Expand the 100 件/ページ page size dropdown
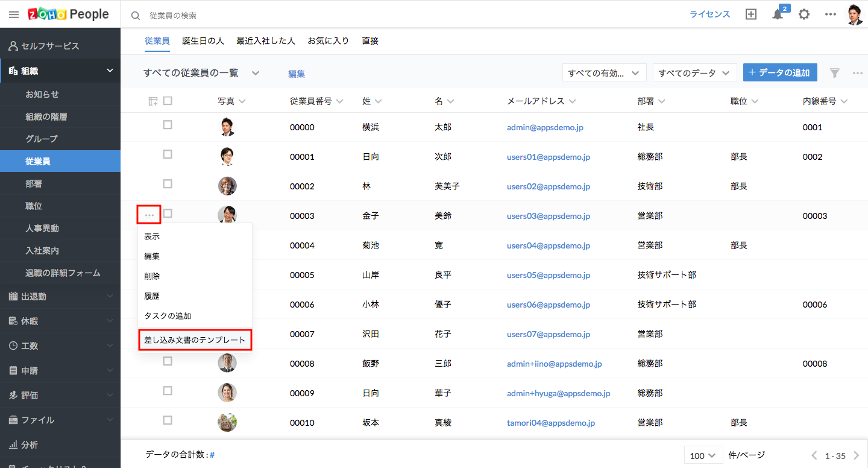The height and width of the screenshot is (468, 868). tap(703, 455)
